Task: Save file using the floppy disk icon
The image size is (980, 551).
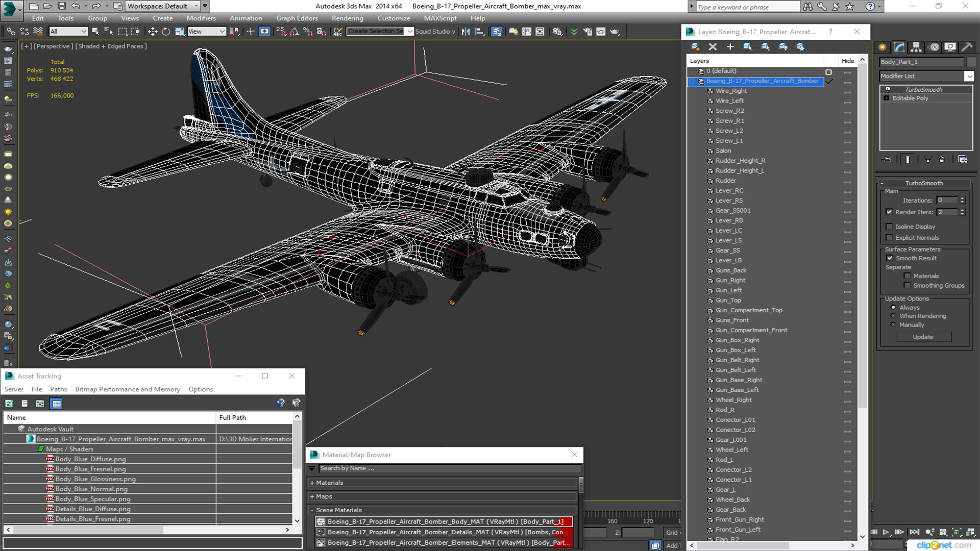Action: point(61,6)
